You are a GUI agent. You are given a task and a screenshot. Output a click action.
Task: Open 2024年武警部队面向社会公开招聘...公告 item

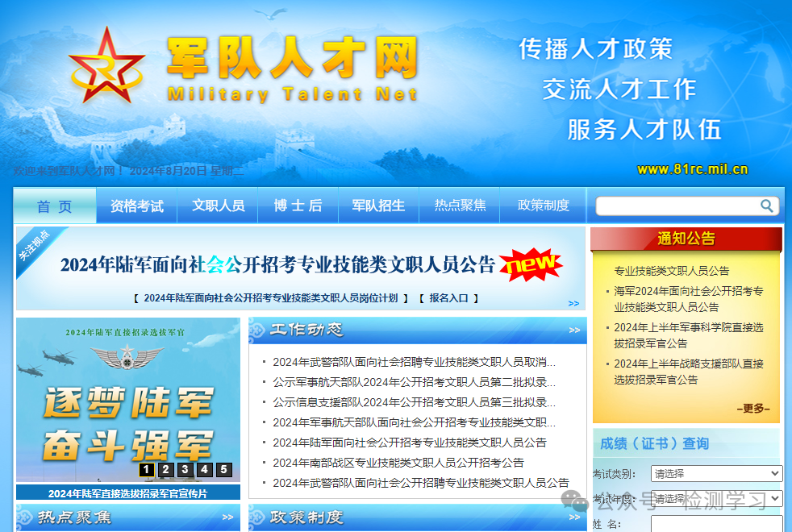(x=421, y=483)
